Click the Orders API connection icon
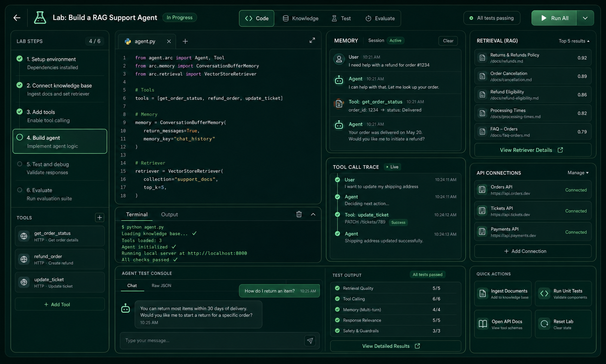 click(x=482, y=190)
